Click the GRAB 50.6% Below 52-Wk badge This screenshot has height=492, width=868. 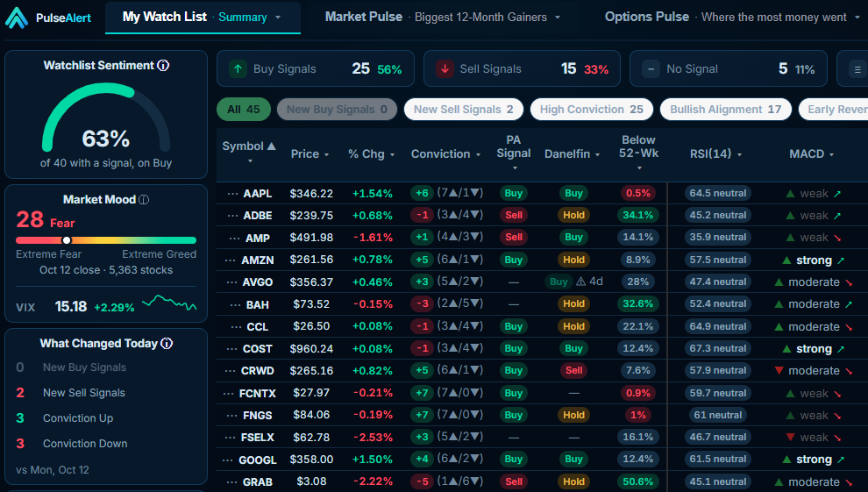pyautogui.click(x=637, y=482)
